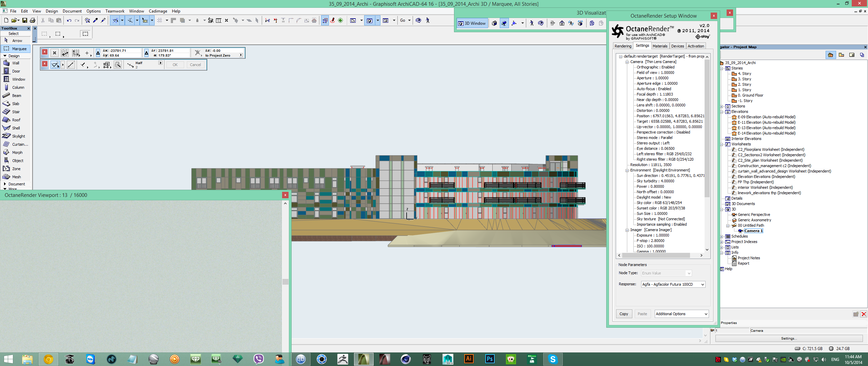Click the Settings... button under Properties
Screen dimensions: 868x366
point(789,338)
